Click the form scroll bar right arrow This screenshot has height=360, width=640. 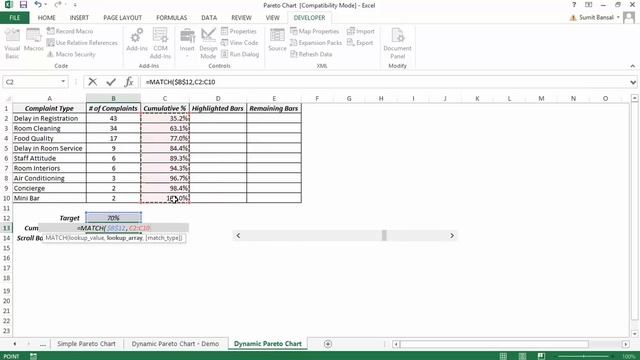pyautogui.click(x=452, y=236)
